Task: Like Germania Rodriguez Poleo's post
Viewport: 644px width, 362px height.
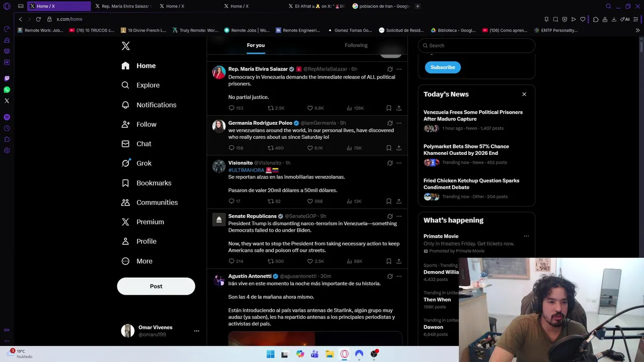Action: pyautogui.click(x=310, y=148)
